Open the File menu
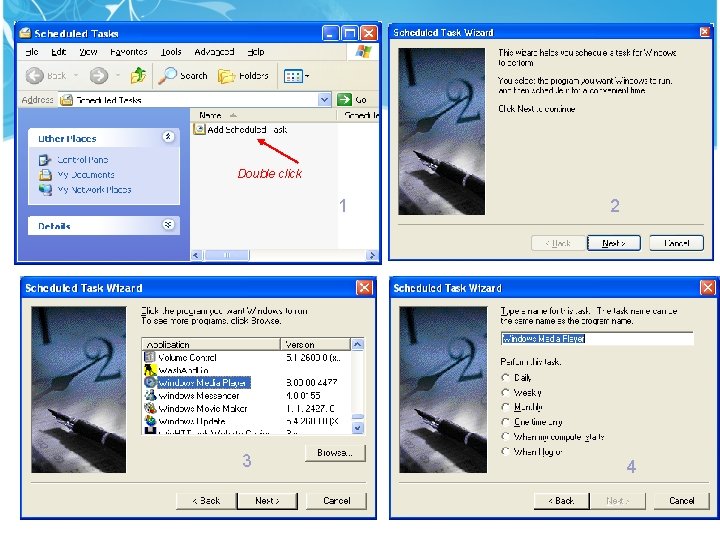This screenshot has height=540, width=720. click(32, 52)
